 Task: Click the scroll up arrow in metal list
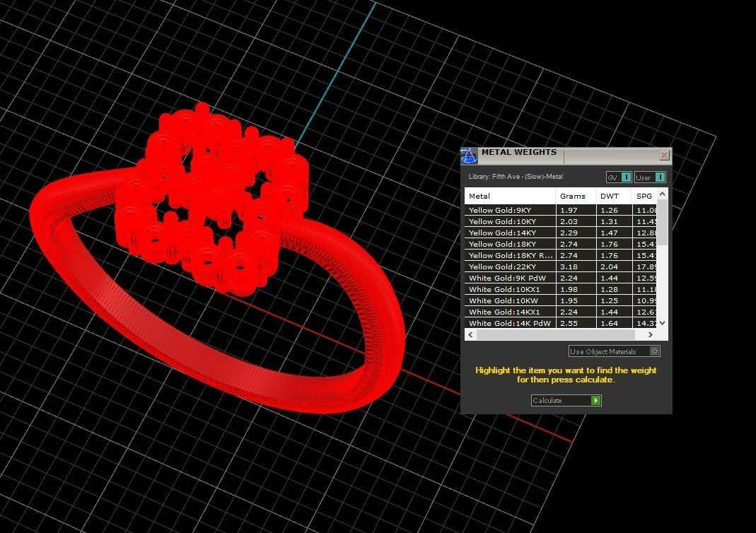click(663, 194)
